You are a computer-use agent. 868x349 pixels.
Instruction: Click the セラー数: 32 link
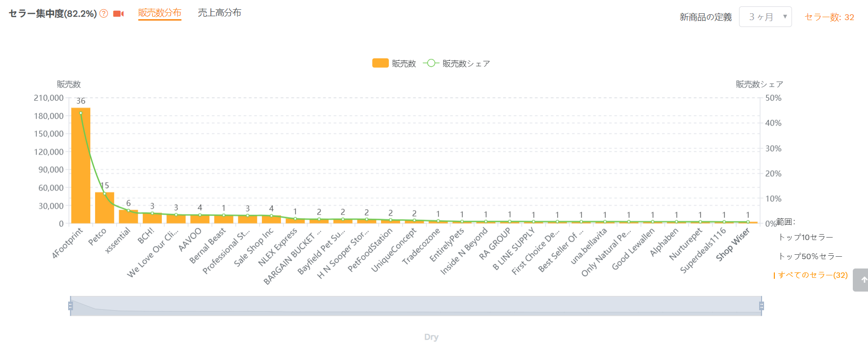point(829,17)
